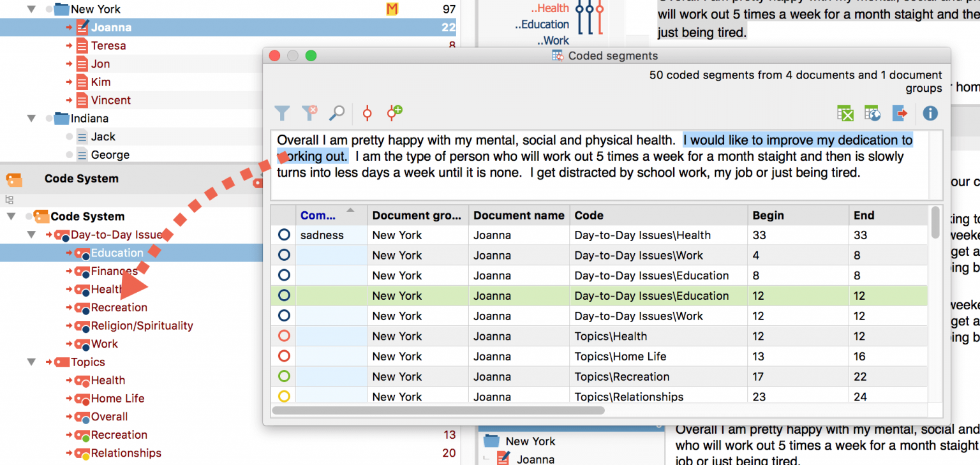Export coded segments to Excel

(x=845, y=113)
